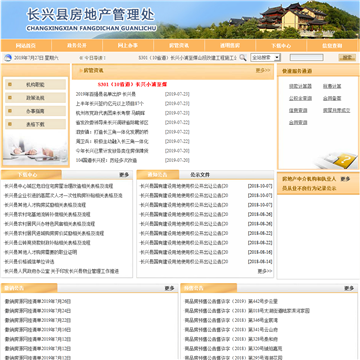Open presale notice 第442号步云里
360x360 pixels.
coord(231,301)
